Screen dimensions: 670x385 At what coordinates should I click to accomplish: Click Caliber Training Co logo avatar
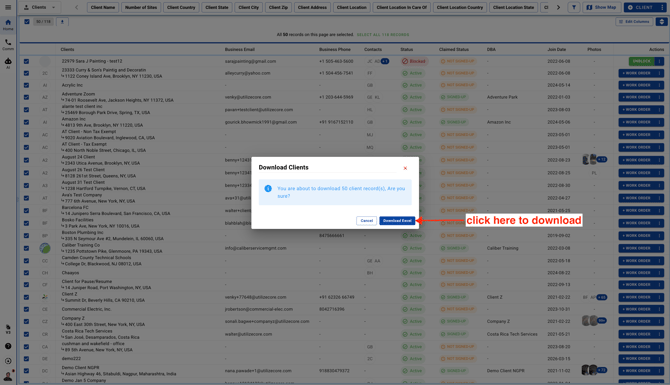[45, 248]
